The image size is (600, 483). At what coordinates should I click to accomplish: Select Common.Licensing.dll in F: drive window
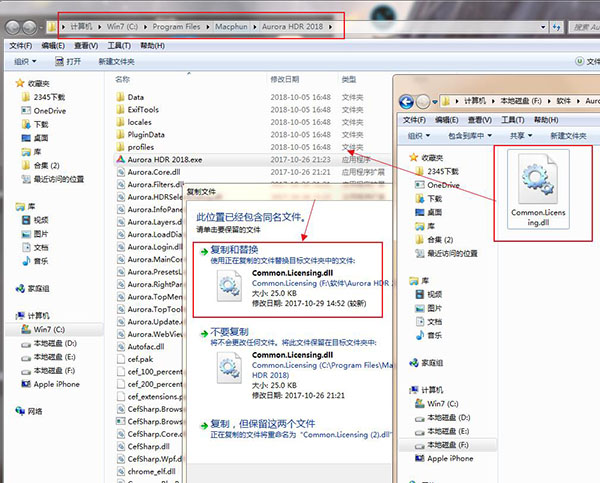pos(538,189)
